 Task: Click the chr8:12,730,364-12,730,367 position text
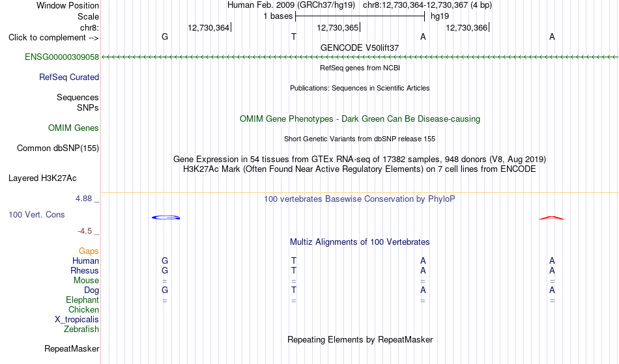427,5
